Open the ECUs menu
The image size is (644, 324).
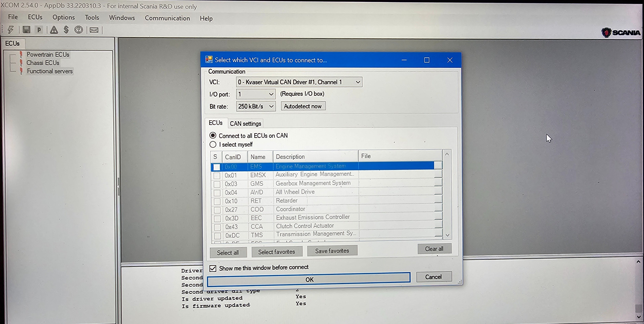35,17
